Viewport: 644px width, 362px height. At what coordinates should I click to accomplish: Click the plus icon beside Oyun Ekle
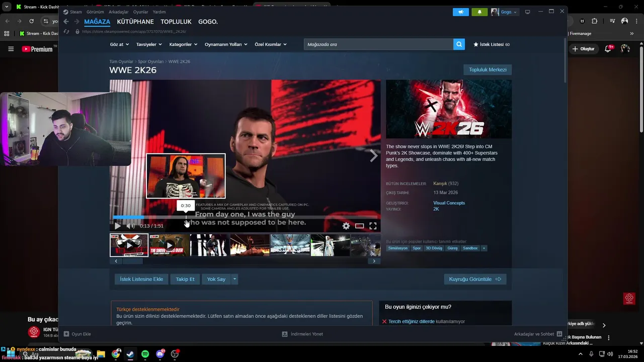66,334
